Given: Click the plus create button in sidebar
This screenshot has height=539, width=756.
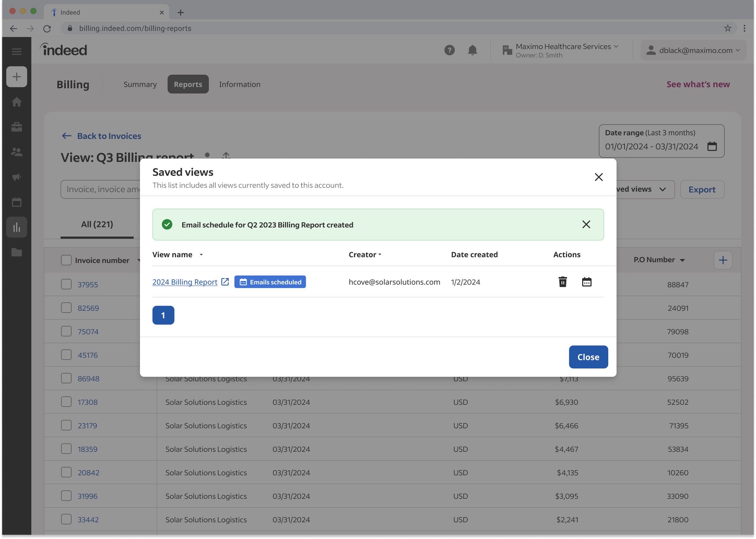Looking at the screenshot, I should [17, 77].
